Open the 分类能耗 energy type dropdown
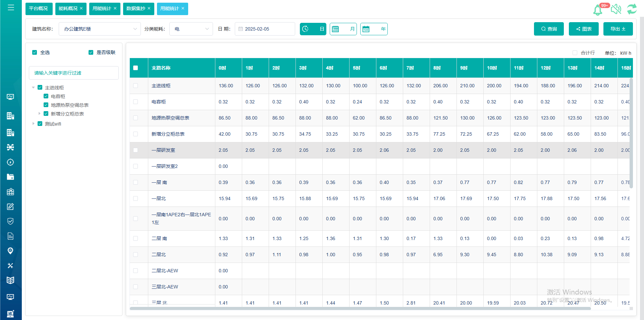 [191, 29]
